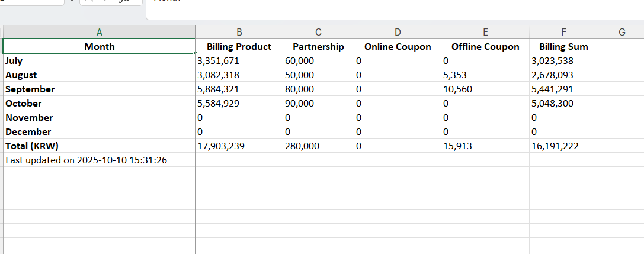Screen dimensions: 644x254
Task: Click the Billing Product header cell
Action: click(x=239, y=46)
